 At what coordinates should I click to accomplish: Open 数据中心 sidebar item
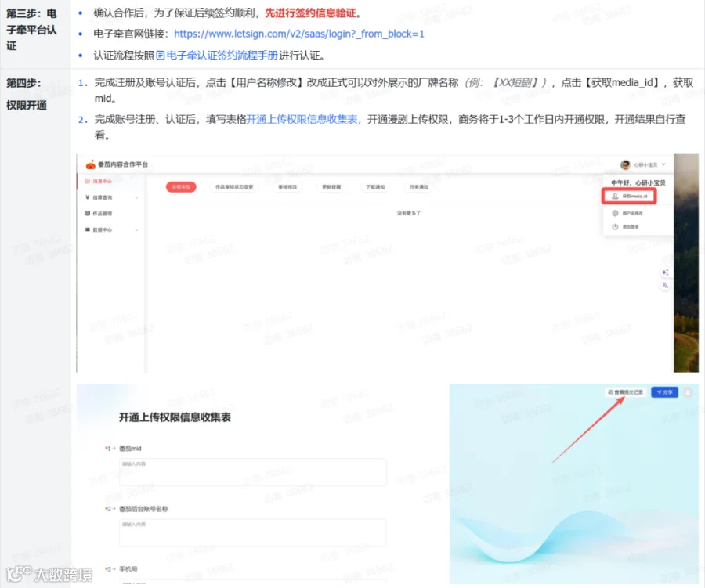(x=102, y=229)
